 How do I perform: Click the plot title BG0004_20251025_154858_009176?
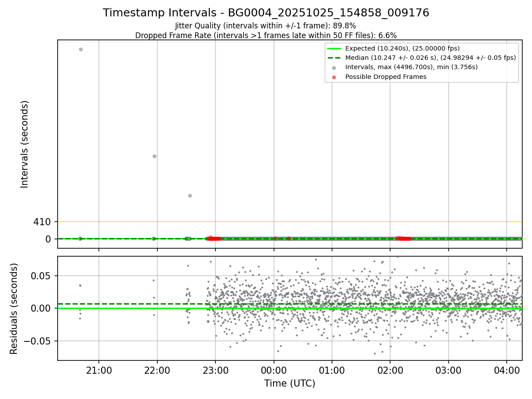click(266, 13)
